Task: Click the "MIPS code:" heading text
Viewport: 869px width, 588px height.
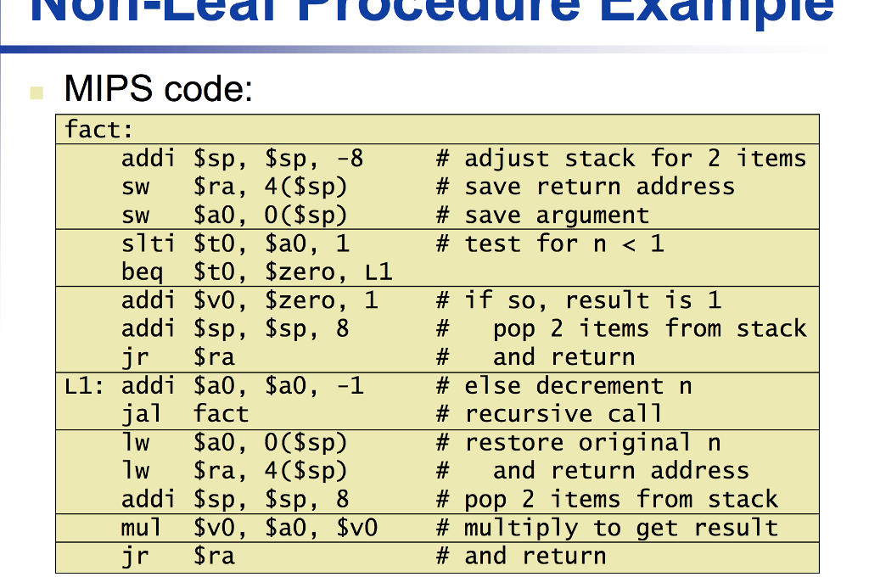Action: point(158,88)
